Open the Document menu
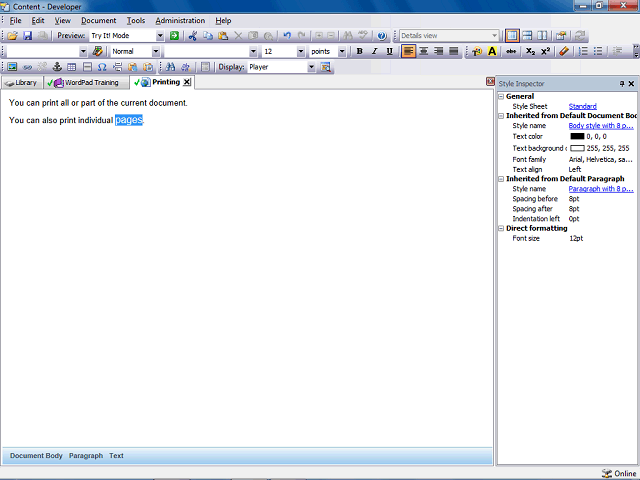Viewport: 640px width, 480px height. (98, 20)
